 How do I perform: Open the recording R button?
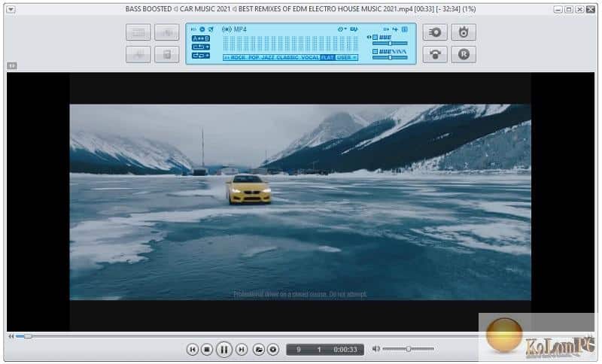[x=464, y=54]
